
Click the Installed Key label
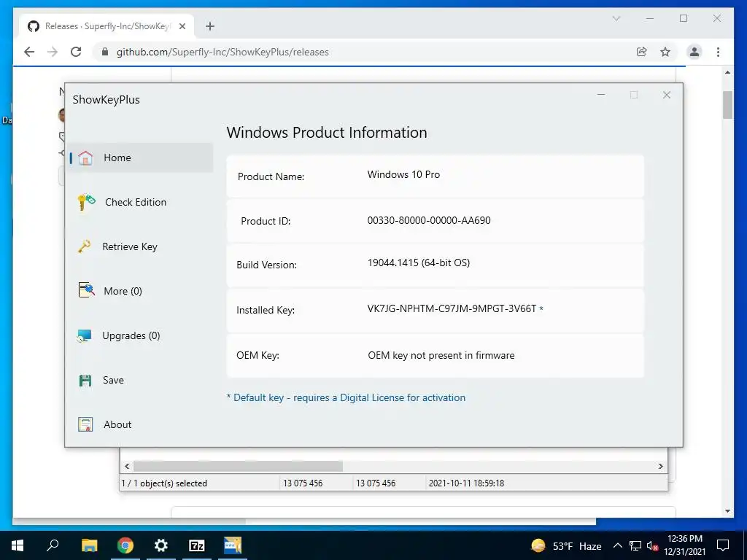tap(266, 310)
